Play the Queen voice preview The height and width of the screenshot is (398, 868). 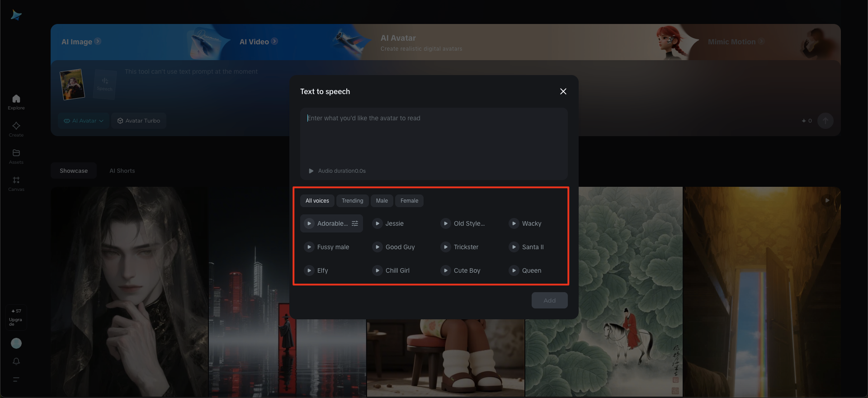pyautogui.click(x=514, y=270)
